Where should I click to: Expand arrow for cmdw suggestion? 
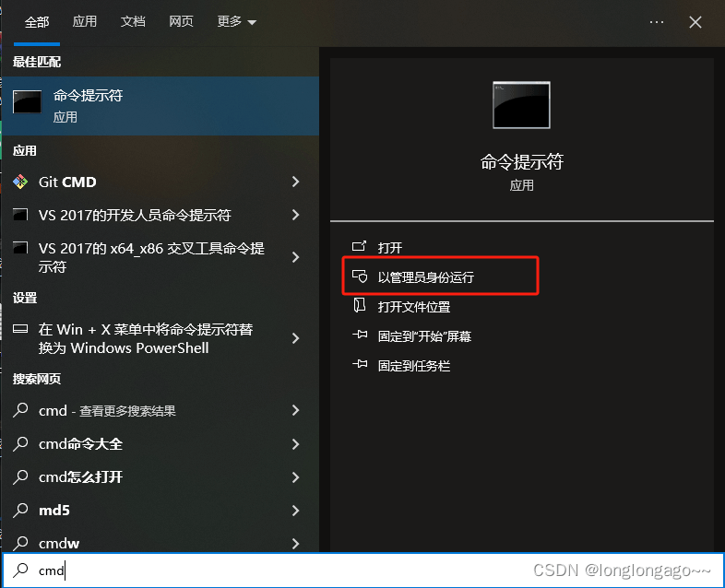[x=296, y=544]
